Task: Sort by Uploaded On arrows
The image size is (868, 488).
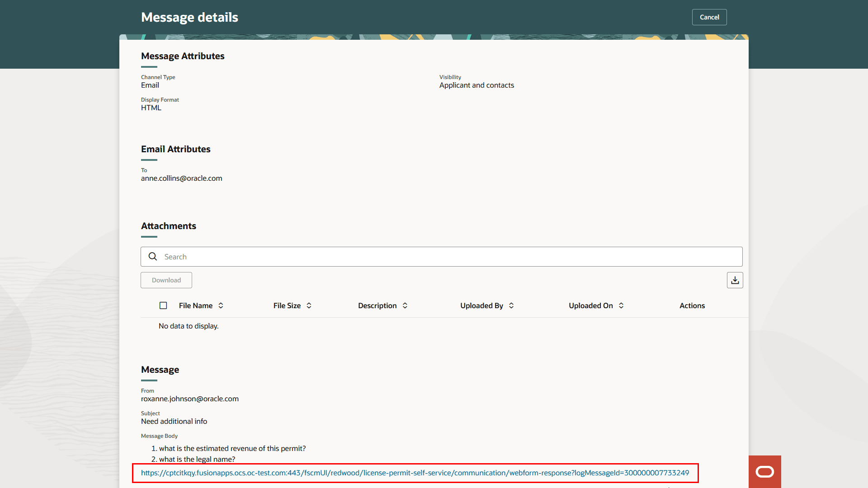Action: click(621, 305)
